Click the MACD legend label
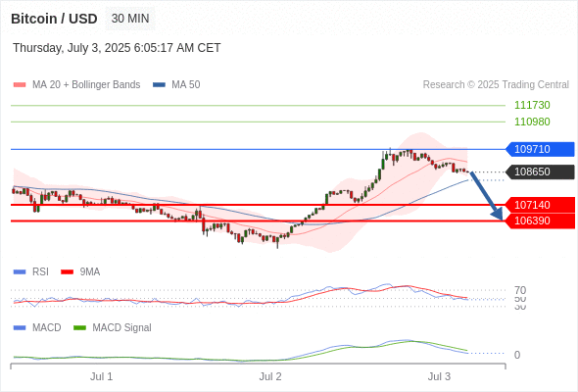The width and height of the screenshot is (578, 392). click(47, 328)
